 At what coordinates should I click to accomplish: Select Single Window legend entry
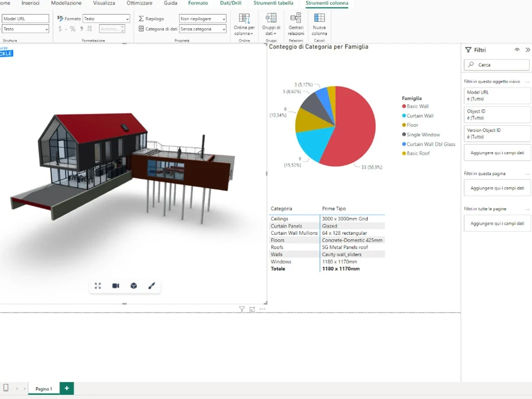coord(421,135)
